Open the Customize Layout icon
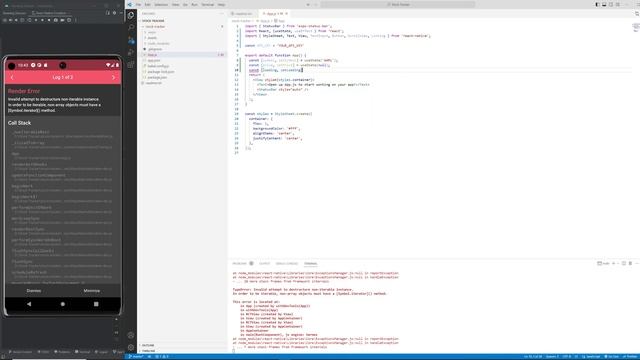This screenshot has width=640, height=360. click(618, 4)
